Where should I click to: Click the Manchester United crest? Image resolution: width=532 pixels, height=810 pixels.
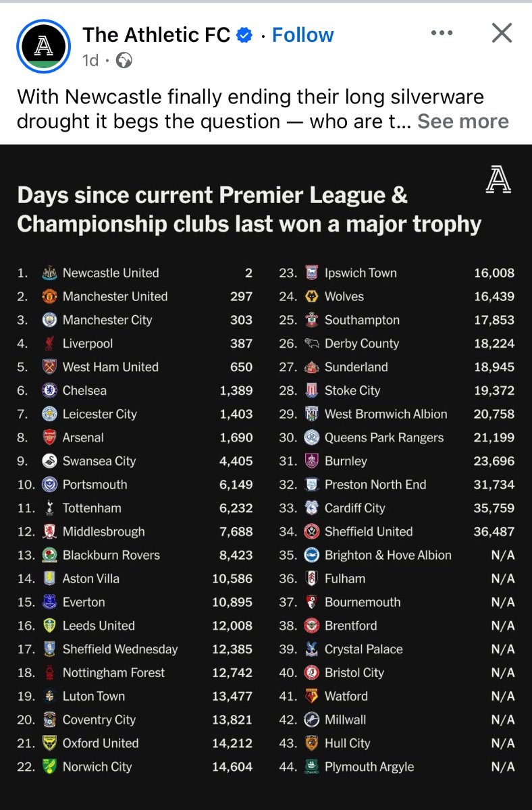pos(49,296)
